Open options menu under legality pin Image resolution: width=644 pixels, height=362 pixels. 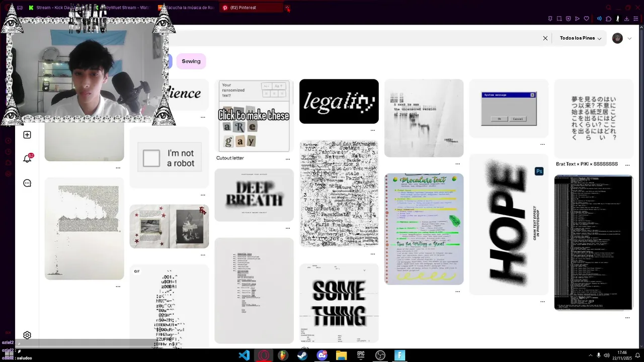(373, 130)
